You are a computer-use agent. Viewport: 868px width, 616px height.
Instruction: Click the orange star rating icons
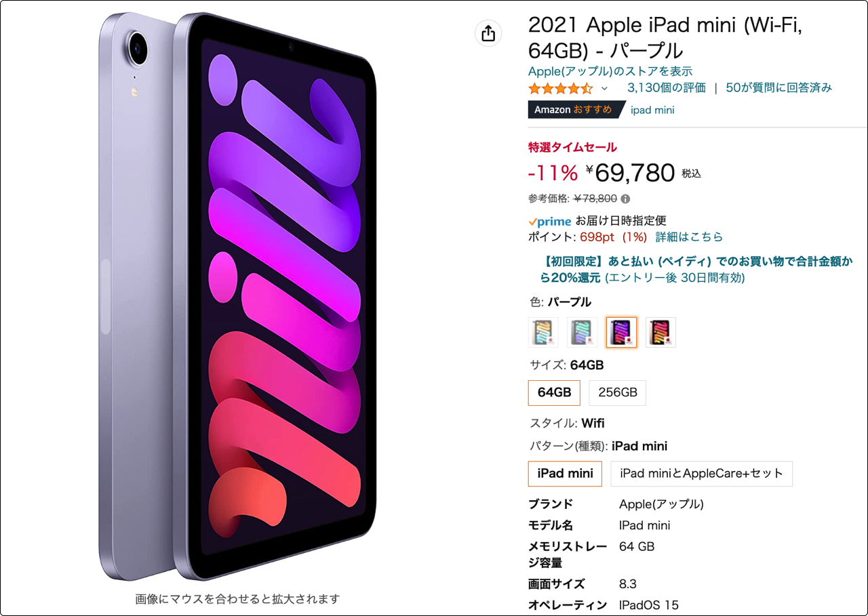click(561, 88)
